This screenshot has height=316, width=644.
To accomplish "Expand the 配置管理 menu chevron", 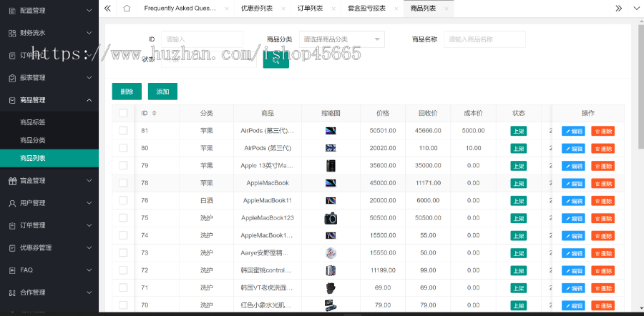I will 89,11.
